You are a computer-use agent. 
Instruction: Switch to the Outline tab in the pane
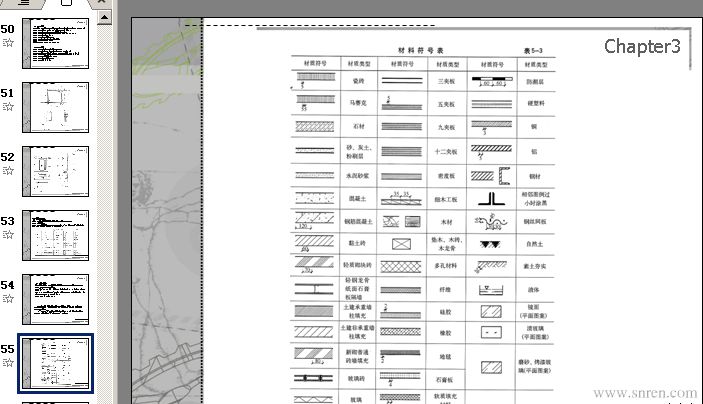pos(23,4)
